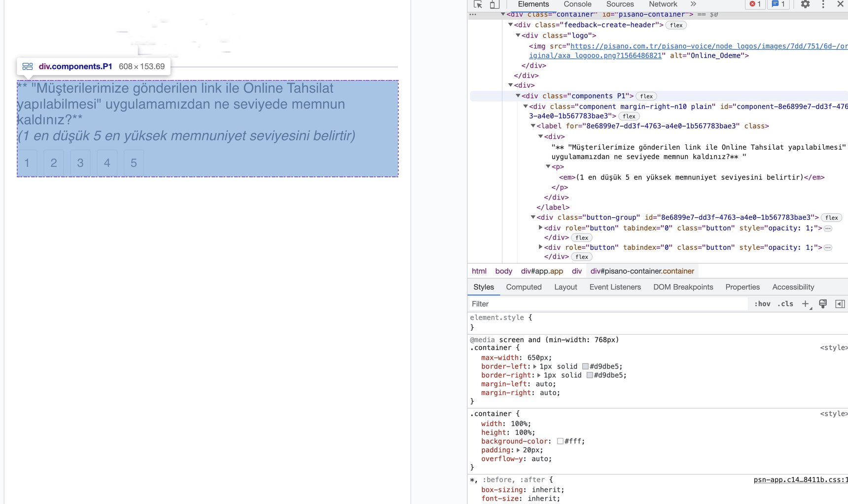This screenshot has width=848, height=504.
Task: Expand the border-left shorthand property
Action: point(535,367)
